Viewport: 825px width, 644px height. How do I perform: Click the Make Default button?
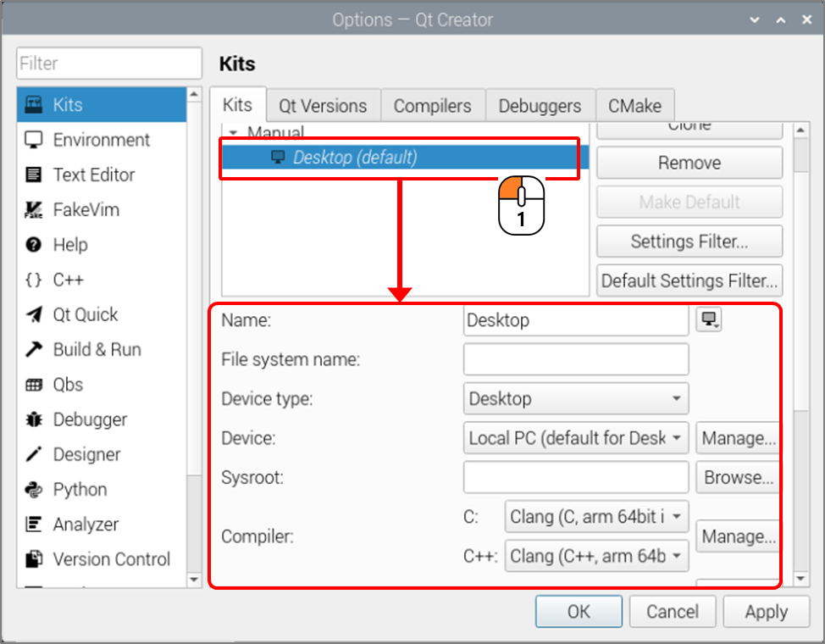[x=689, y=202]
